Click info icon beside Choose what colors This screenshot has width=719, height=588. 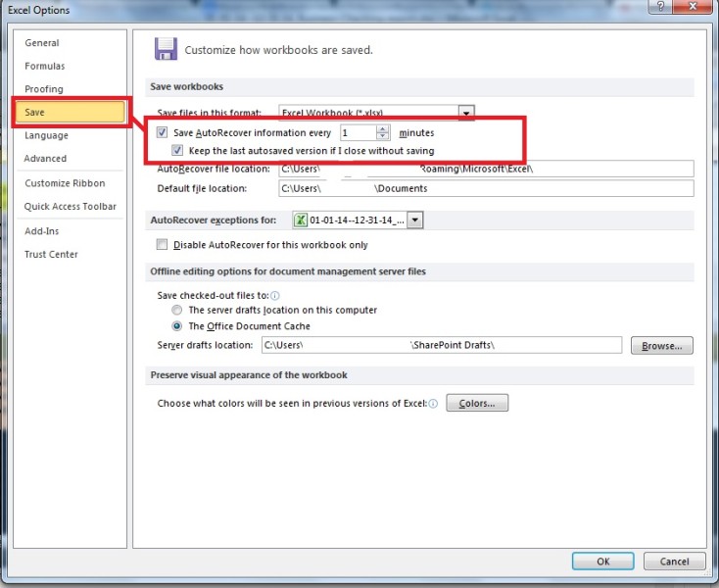433,404
